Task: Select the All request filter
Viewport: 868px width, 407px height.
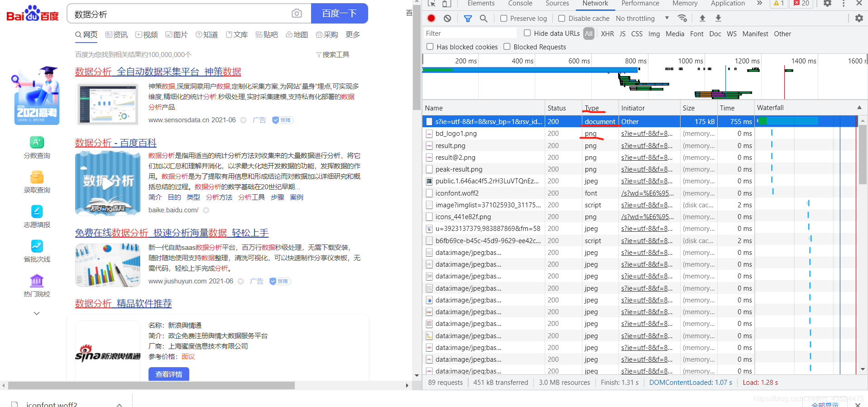Action: 589,34
